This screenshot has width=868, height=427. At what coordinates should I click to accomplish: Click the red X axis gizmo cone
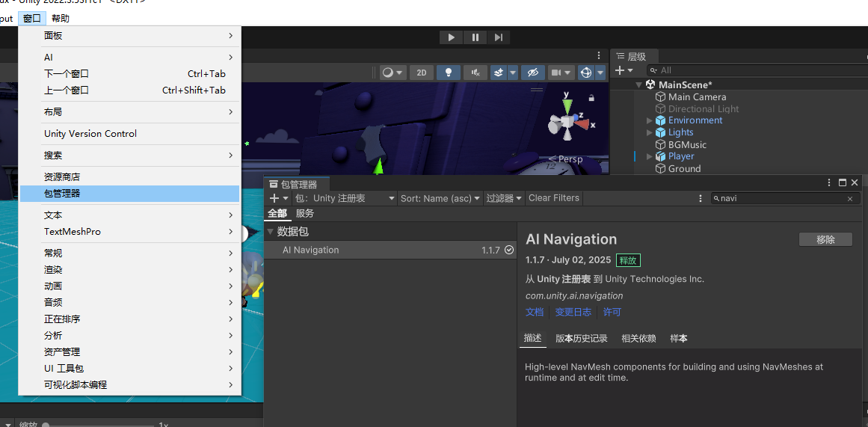[x=582, y=124]
